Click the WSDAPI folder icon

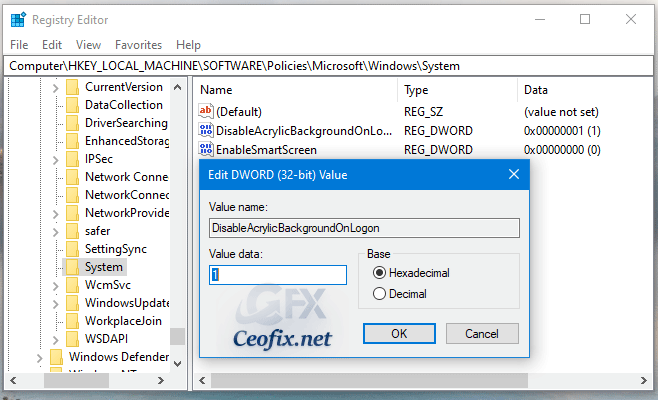tap(72, 339)
